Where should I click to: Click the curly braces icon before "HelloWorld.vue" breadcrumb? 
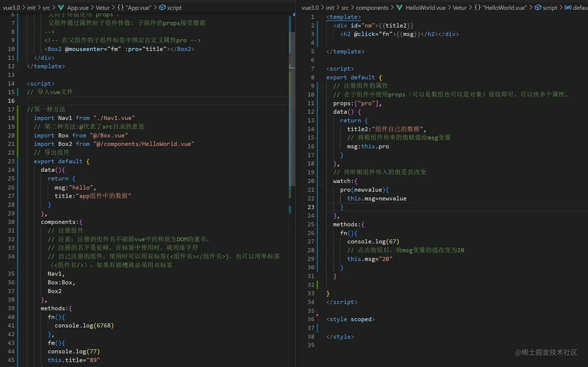point(478,7)
